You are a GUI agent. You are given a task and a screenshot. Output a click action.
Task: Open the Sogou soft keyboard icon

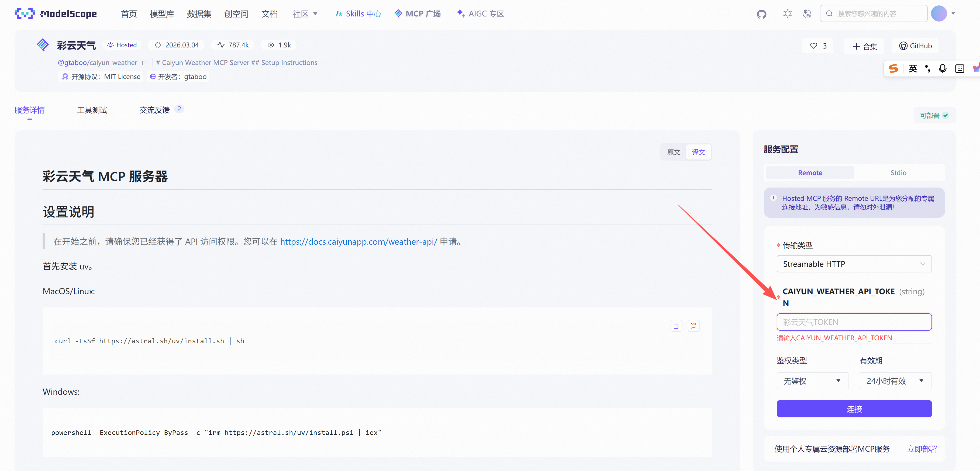tap(960, 68)
